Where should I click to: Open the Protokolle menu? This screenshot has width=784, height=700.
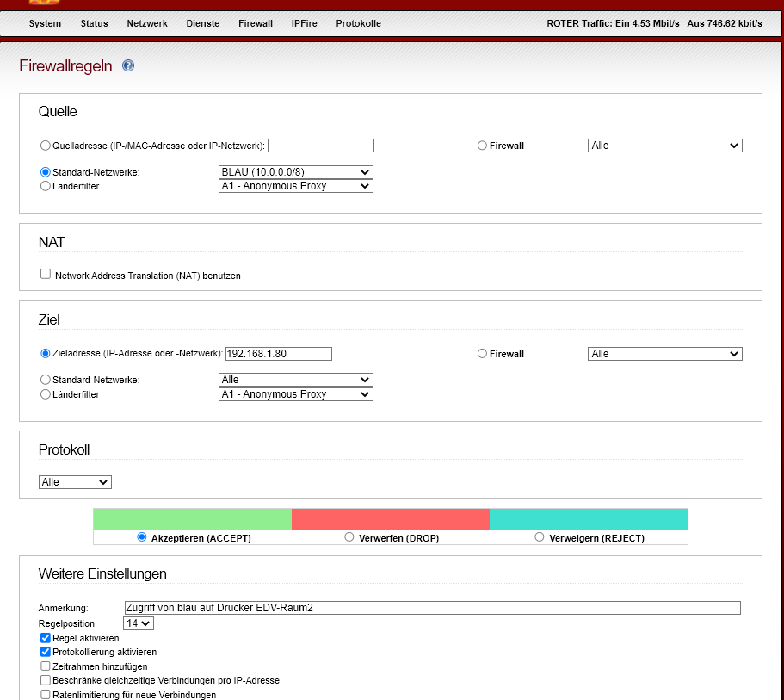[x=358, y=23]
